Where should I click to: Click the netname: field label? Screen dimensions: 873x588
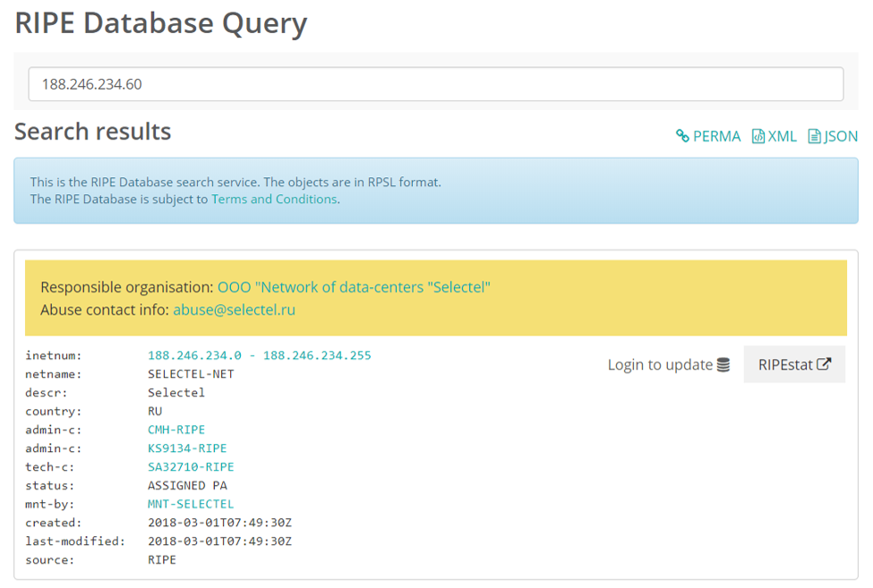point(54,374)
